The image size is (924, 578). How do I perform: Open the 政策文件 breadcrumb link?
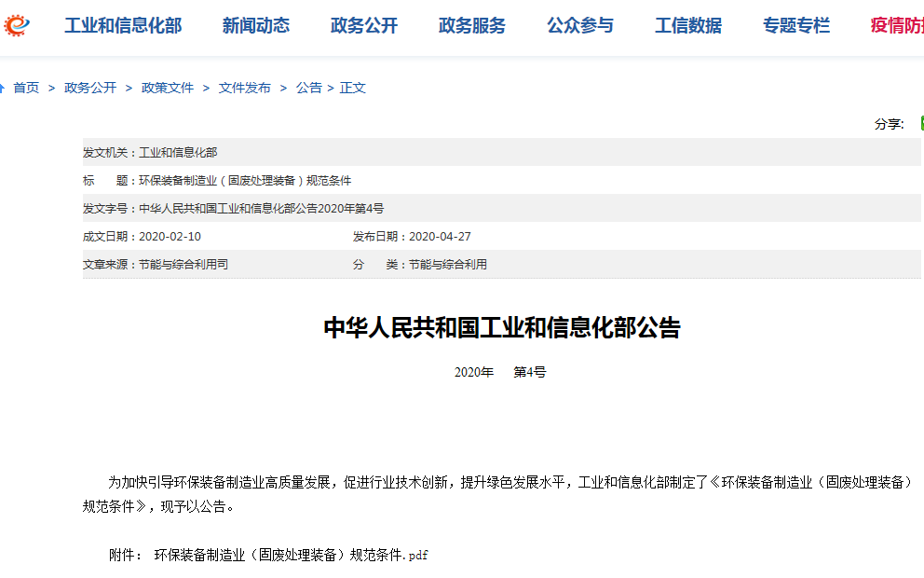coord(168,89)
